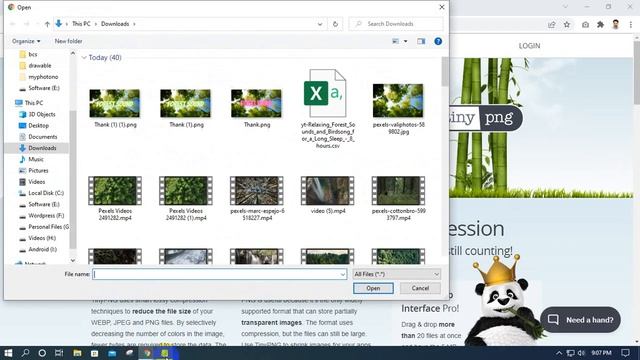The image size is (640, 360).
Task: Open Music folder in sidebar
Action: (36, 159)
